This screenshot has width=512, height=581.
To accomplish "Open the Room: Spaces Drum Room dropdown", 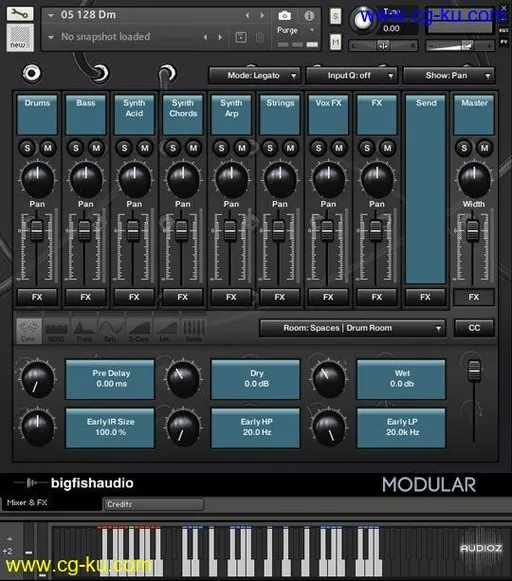I will pyautogui.click(x=352, y=328).
